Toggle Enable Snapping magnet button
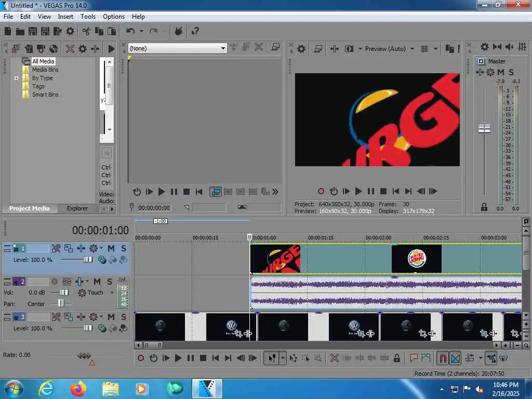The width and height of the screenshot is (532, 399). pyautogui.click(x=443, y=358)
